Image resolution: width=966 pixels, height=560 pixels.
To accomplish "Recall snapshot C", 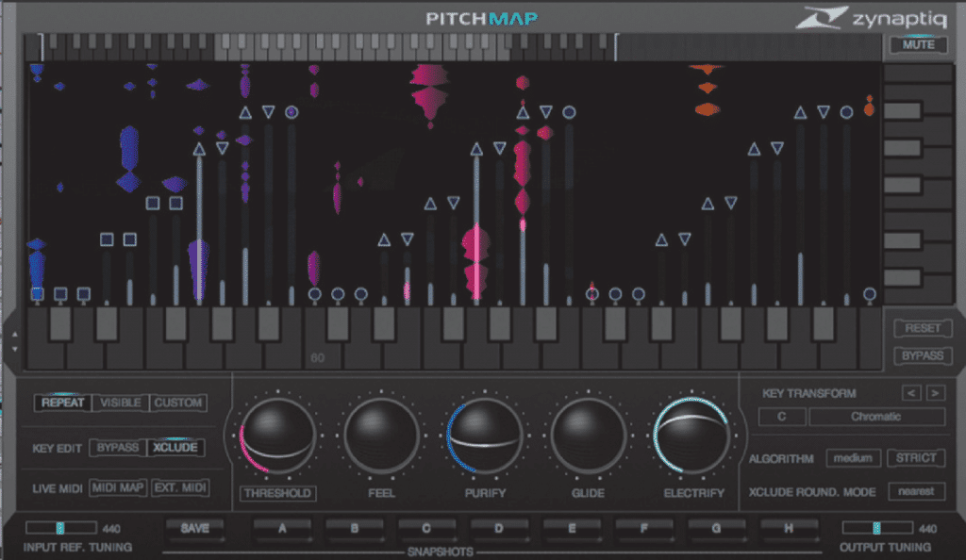I will point(426,529).
